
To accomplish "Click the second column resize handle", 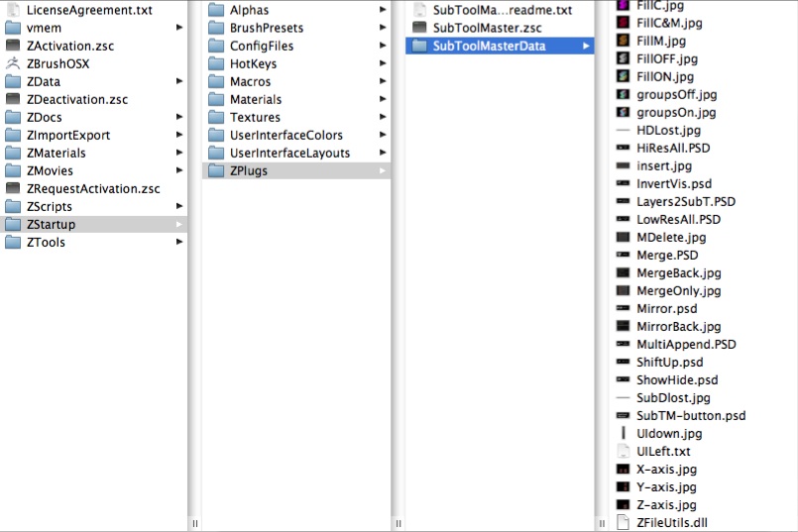I will point(399,523).
